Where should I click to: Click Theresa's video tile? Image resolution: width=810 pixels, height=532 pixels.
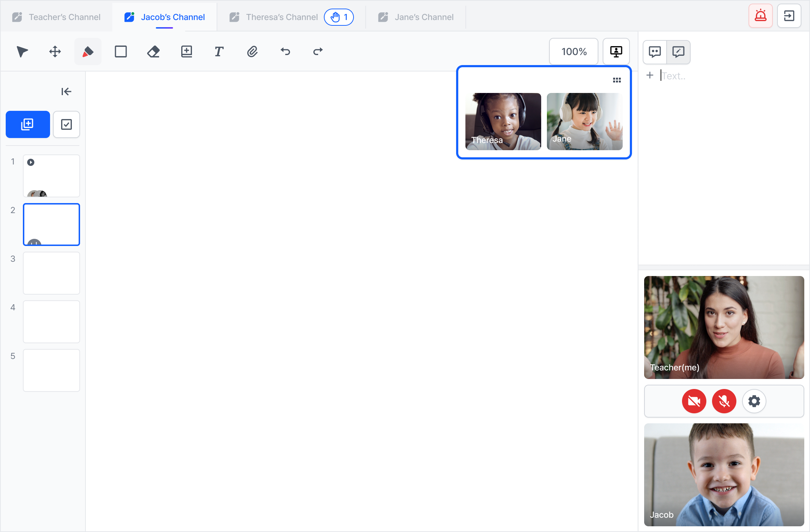tap(503, 122)
